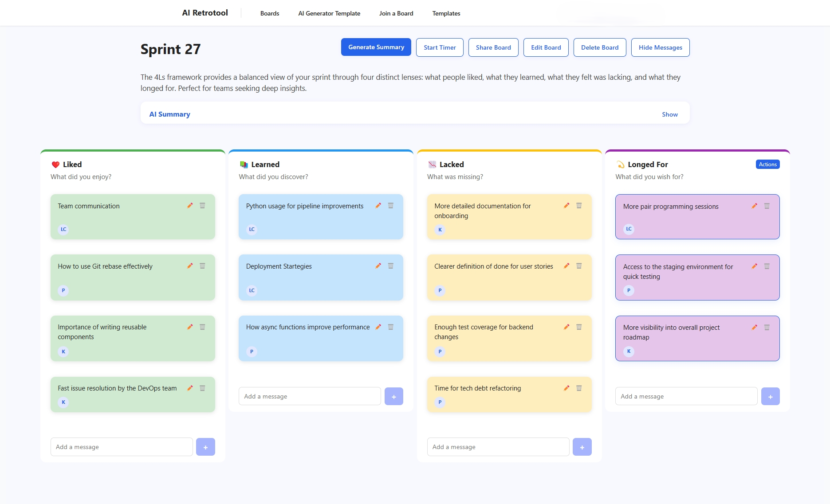Add message with plus button in Lacked column
Viewport: 830px width, 504px height.
(582, 447)
